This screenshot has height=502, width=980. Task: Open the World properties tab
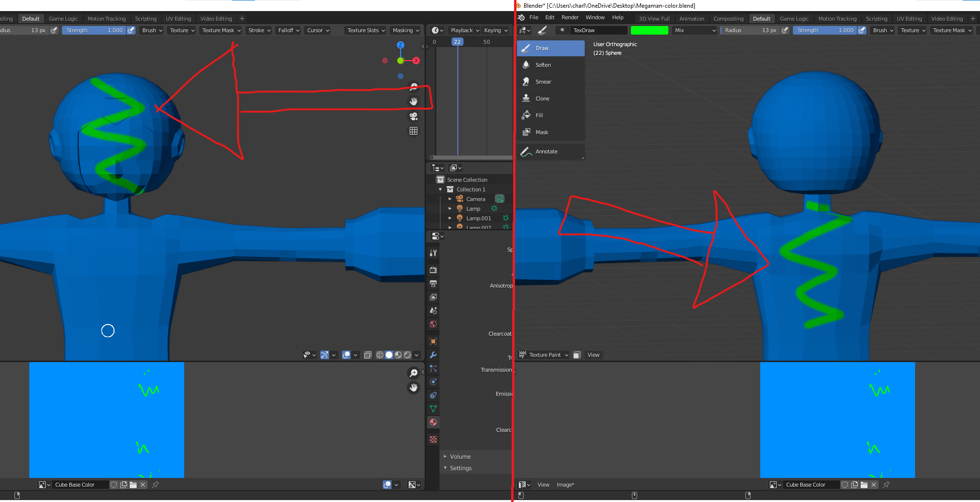(x=433, y=324)
